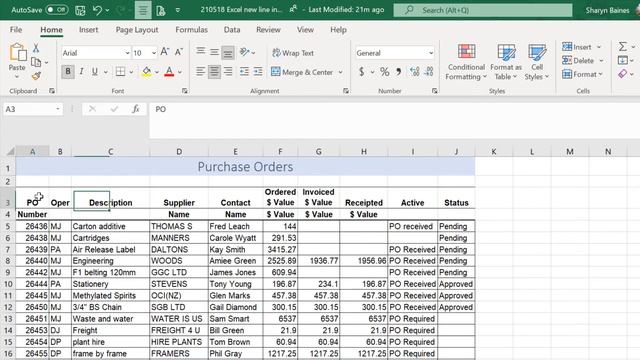Click Align Right icon
This screenshot has width=640, height=360.
tap(228, 72)
